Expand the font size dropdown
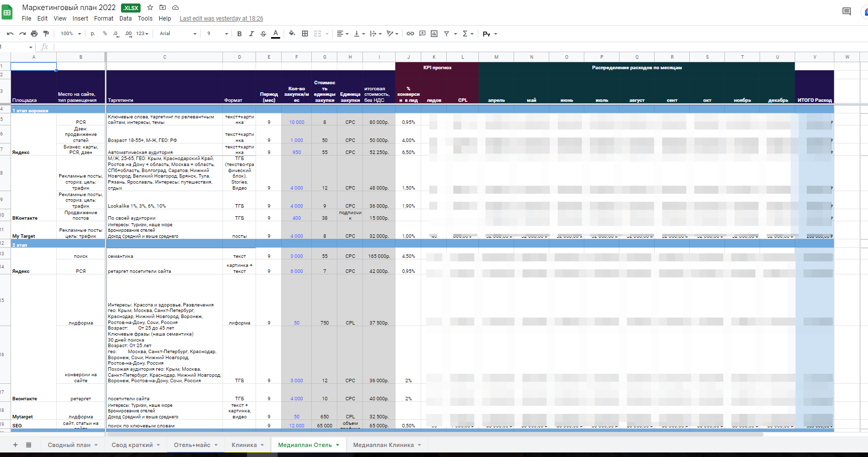The width and height of the screenshot is (868, 457). (x=217, y=34)
